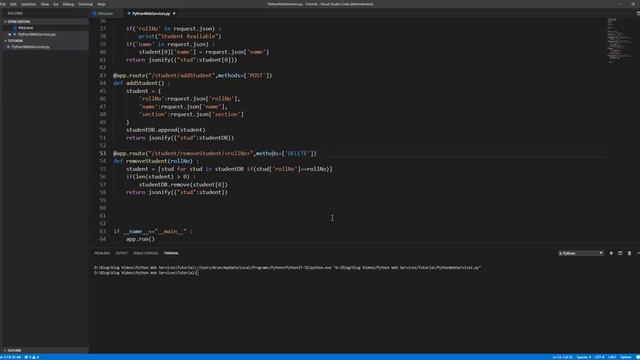Click line number 53 in the gutter
The height and width of the screenshot is (360, 640).
pyautogui.click(x=102, y=153)
